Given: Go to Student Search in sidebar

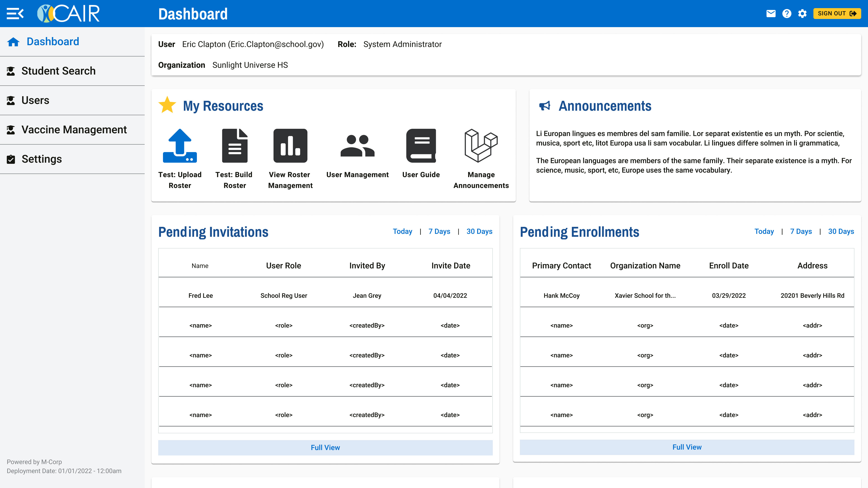Looking at the screenshot, I should [58, 71].
